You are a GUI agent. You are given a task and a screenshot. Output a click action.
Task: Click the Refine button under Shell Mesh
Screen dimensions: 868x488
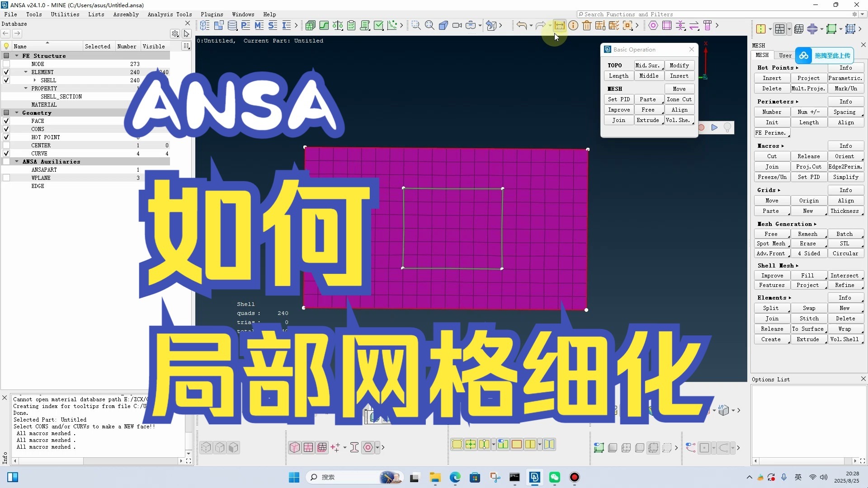[x=844, y=285]
